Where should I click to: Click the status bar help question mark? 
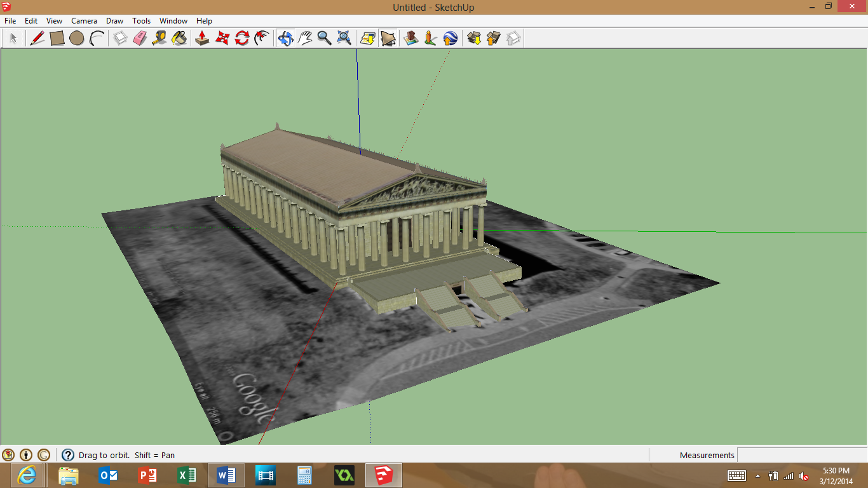[x=66, y=455]
